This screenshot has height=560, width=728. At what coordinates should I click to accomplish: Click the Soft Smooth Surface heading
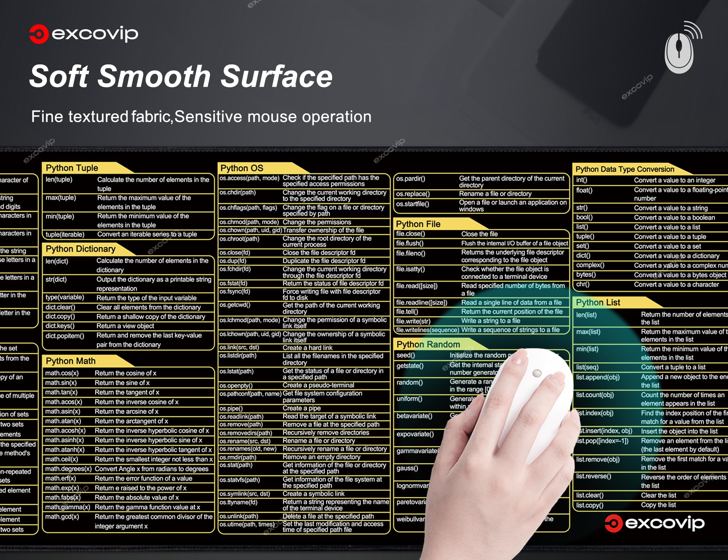click(181, 76)
